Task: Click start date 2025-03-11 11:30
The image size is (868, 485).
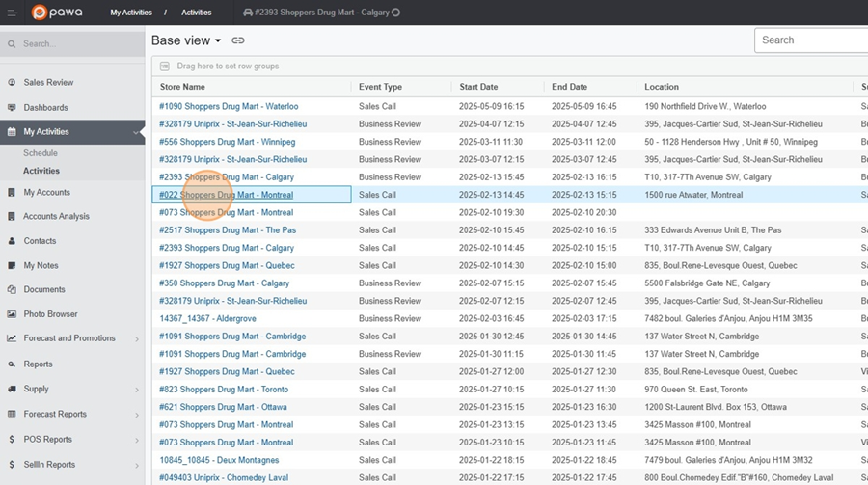Action: pos(491,142)
